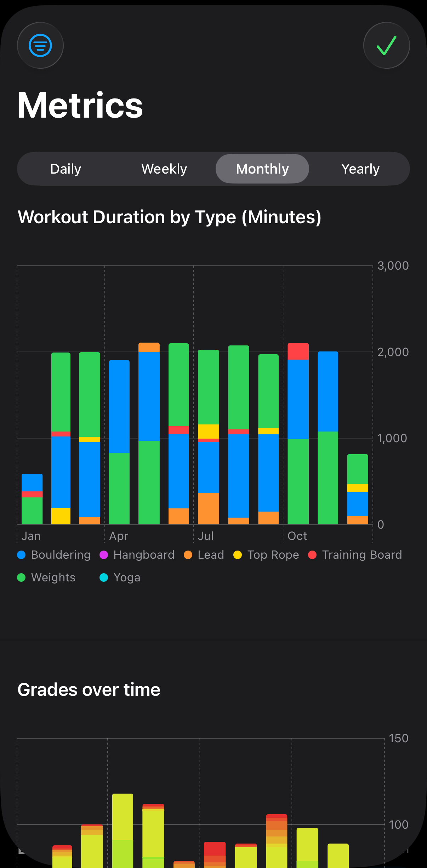Tap the green checkmark done icon
Viewport: 427px width, 868px height.
click(x=386, y=45)
